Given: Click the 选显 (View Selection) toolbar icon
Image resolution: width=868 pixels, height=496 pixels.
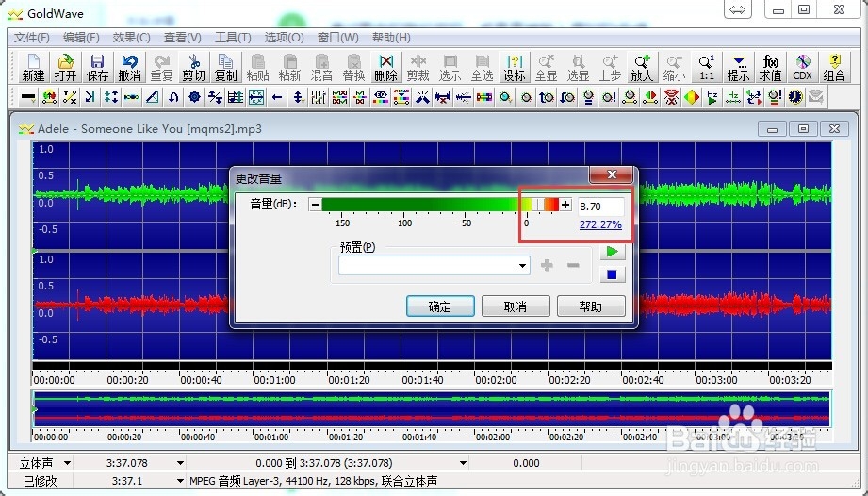Looking at the screenshot, I should (x=579, y=68).
